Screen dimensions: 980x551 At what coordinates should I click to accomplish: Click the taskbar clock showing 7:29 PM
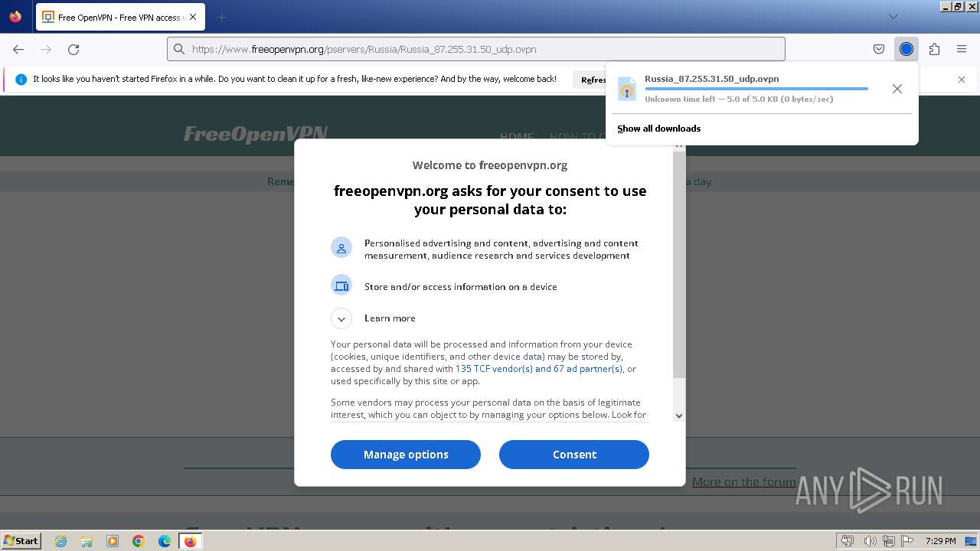coord(940,541)
